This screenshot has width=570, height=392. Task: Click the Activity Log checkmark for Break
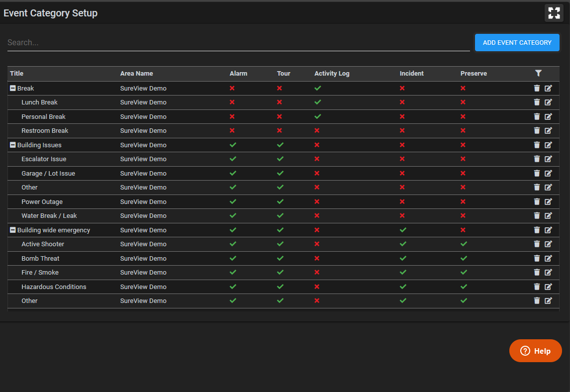pos(318,88)
